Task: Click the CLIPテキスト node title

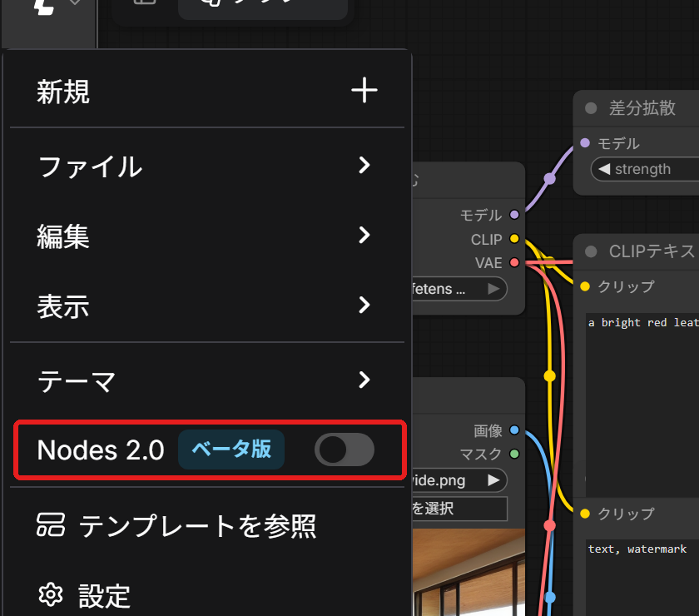Action: (x=652, y=251)
